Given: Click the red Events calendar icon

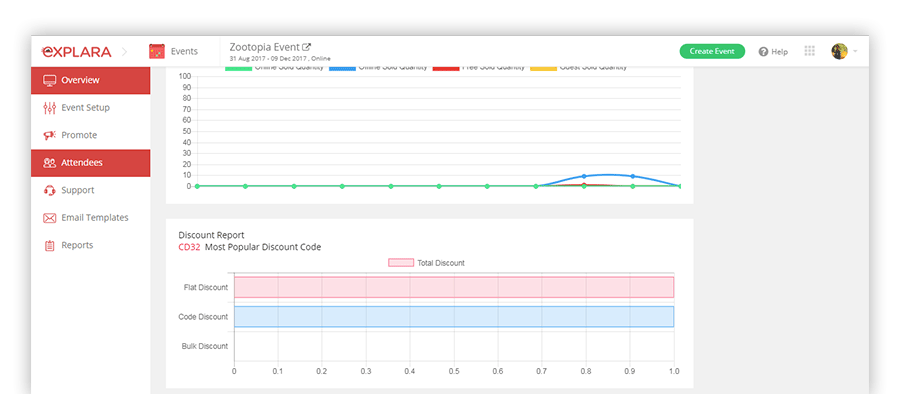Looking at the screenshot, I should click(x=156, y=51).
